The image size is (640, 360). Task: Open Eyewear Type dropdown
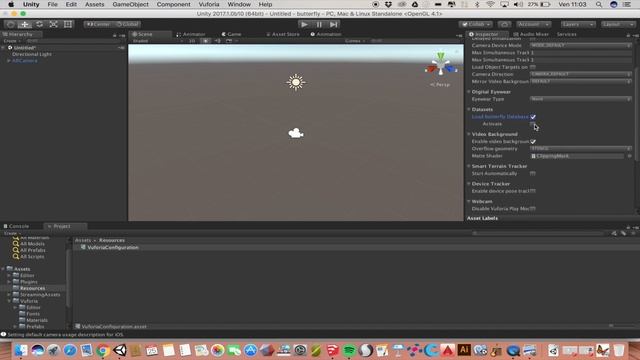[x=581, y=99]
